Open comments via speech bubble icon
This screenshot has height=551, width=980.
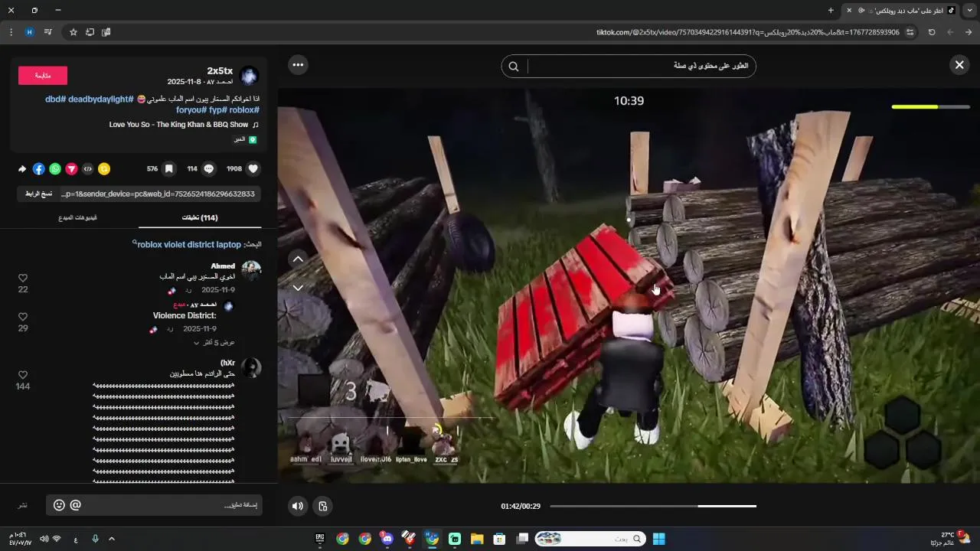pos(209,169)
